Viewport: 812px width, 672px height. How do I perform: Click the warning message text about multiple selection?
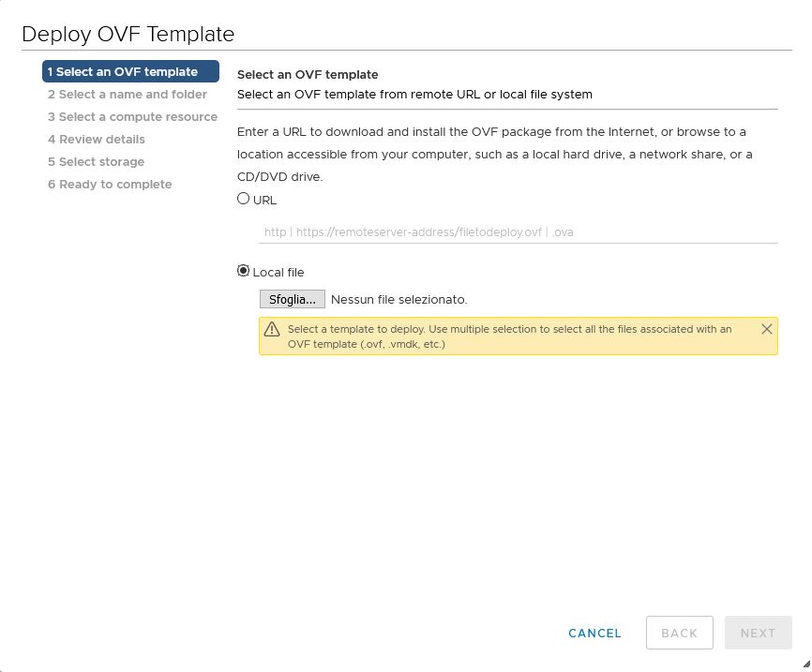509,336
